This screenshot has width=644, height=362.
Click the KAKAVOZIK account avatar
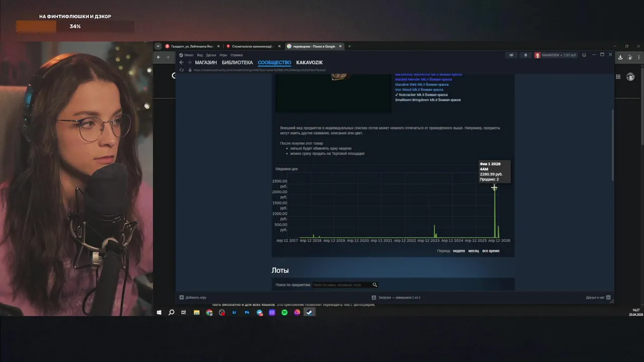(x=537, y=55)
